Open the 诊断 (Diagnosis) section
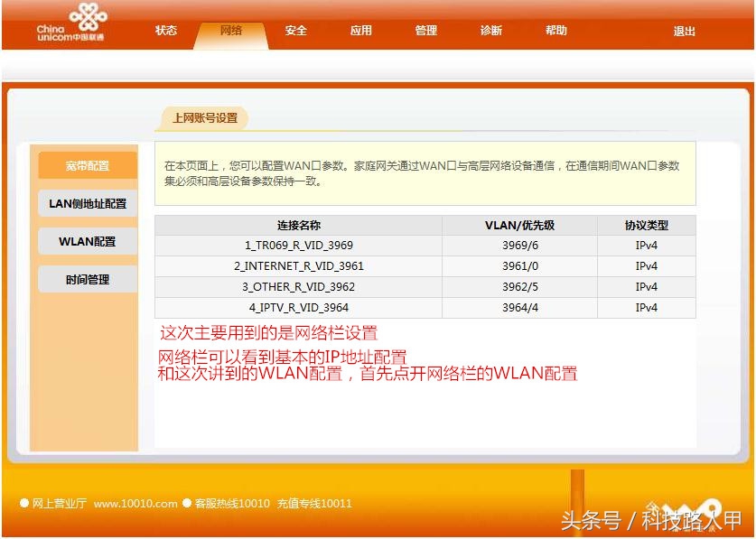 [490, 30]
